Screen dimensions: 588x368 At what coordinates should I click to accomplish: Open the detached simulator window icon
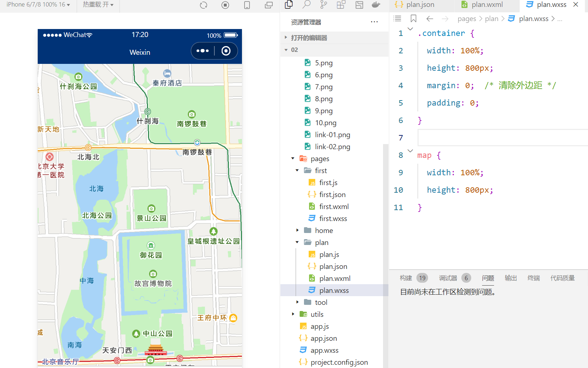click(269, 5)
